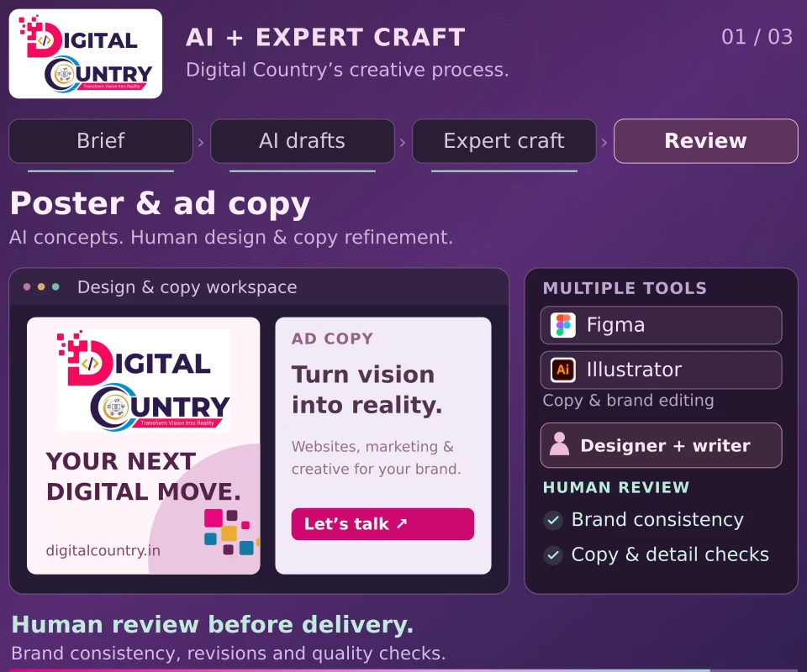Open the Brief step tab

point(101,141)
